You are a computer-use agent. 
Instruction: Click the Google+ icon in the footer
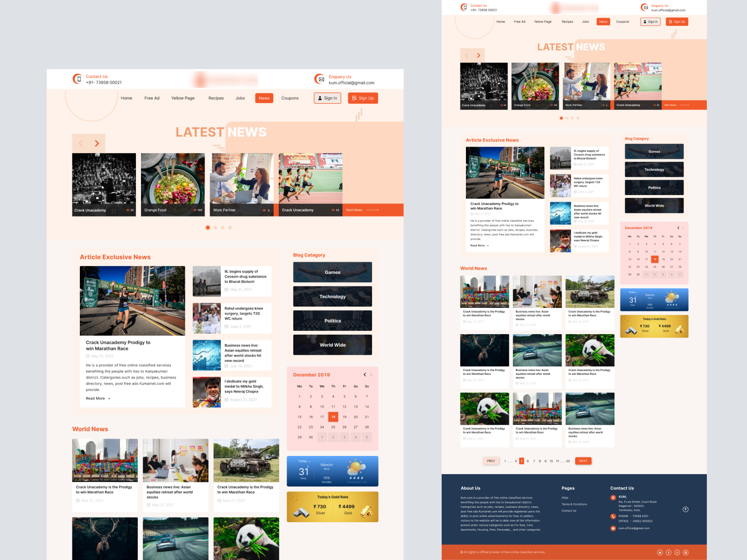[x=677, y=553]
